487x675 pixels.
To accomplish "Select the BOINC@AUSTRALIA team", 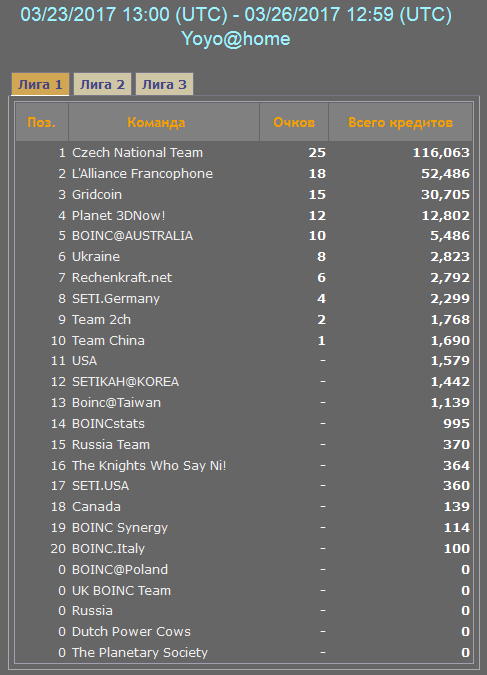I will click(132, 236).
